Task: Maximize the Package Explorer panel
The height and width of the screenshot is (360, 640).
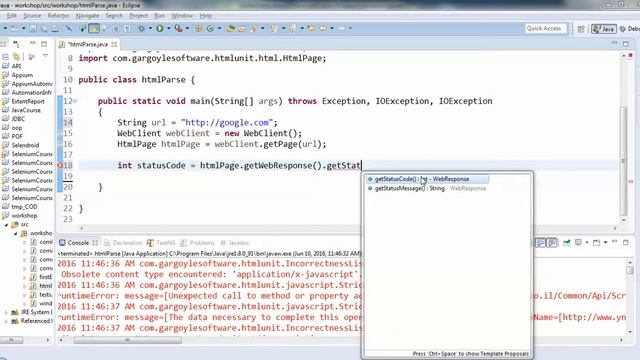Action: click(44, 44)
